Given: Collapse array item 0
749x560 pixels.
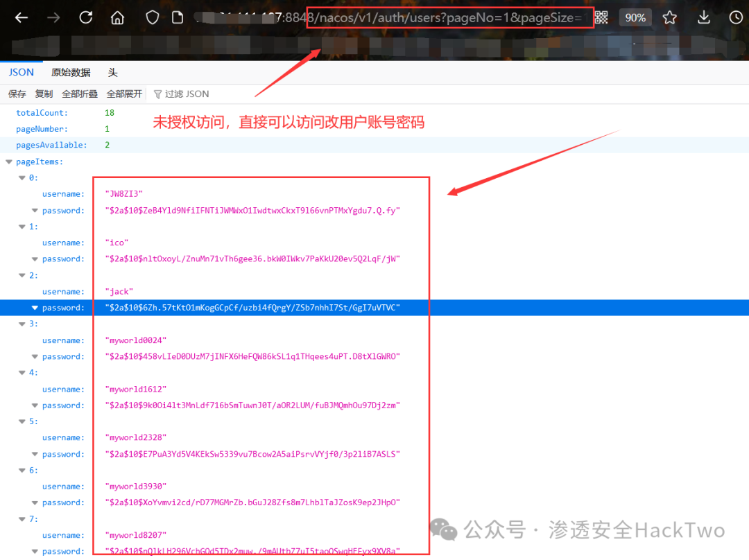Looking at the screenshot, I should click(x=22, y=178).
